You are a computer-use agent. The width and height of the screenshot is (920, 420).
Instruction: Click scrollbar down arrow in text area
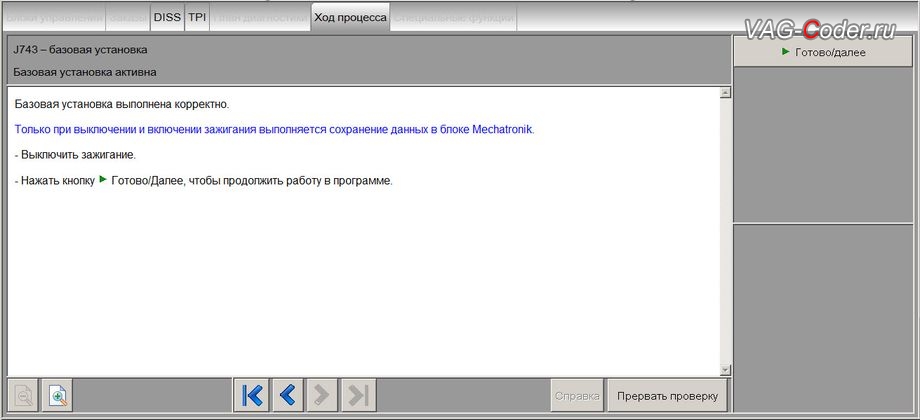click(725, 370)
